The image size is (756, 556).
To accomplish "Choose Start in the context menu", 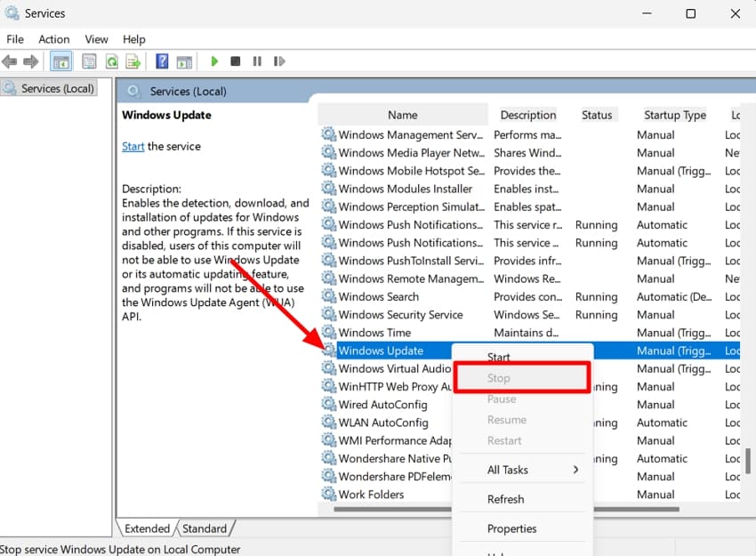I will coord(499,358).
